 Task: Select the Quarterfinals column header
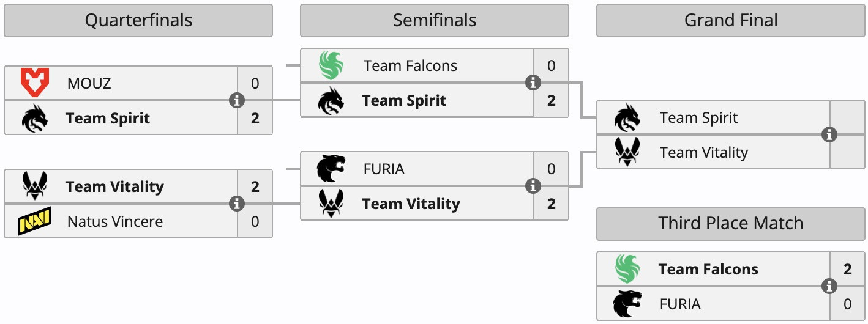[x=138, y=21]
